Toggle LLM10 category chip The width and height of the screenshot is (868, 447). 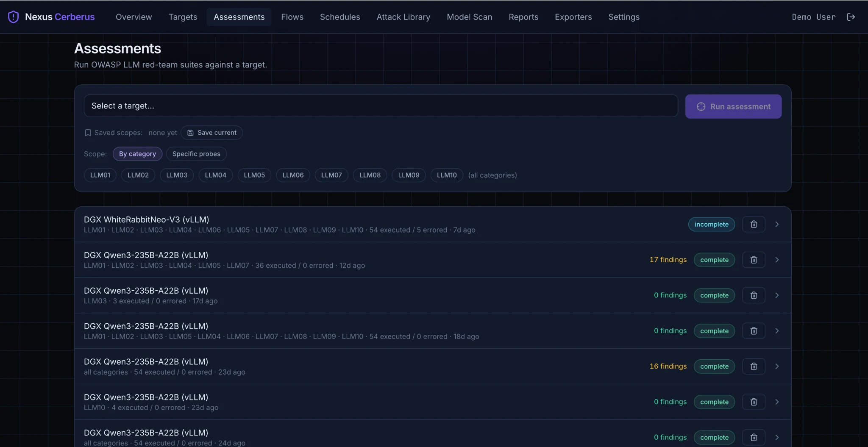[447, 175]
